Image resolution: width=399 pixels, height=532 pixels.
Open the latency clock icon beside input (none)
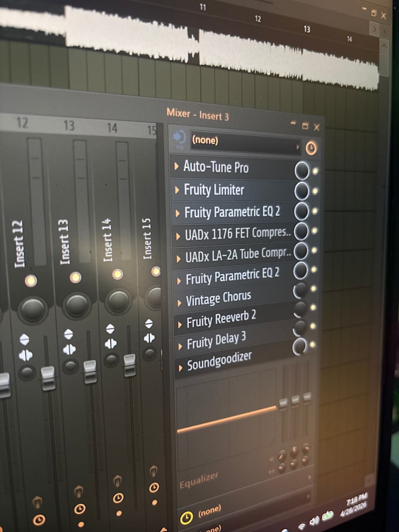[311, 148]
